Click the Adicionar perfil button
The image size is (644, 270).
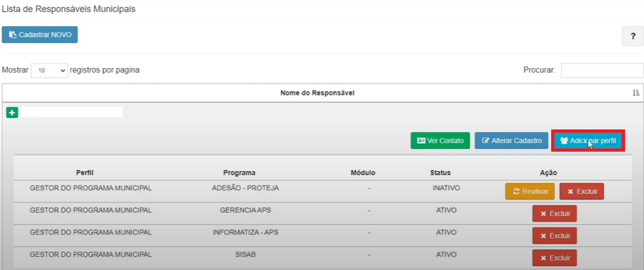[588, 141]
